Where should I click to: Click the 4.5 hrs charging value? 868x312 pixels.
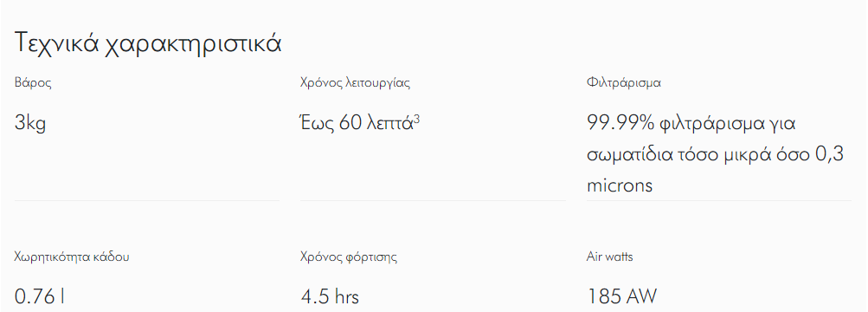[330, 297]
